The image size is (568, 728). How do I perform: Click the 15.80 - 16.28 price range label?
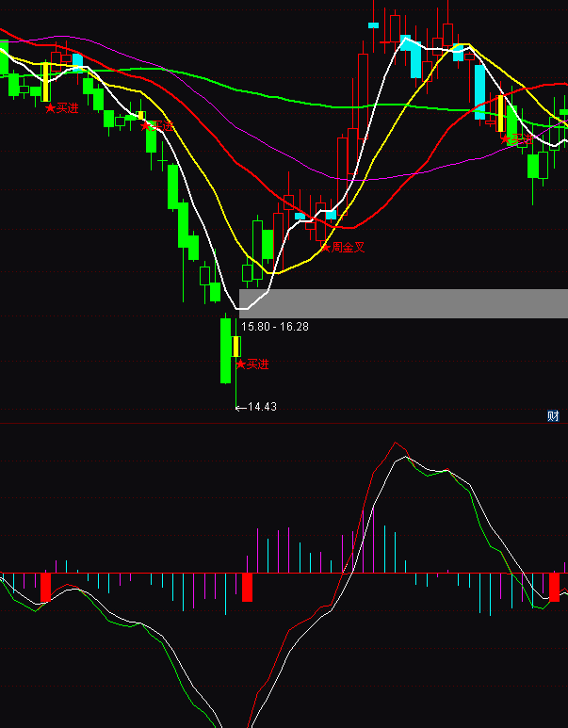[x=275, y=326]
